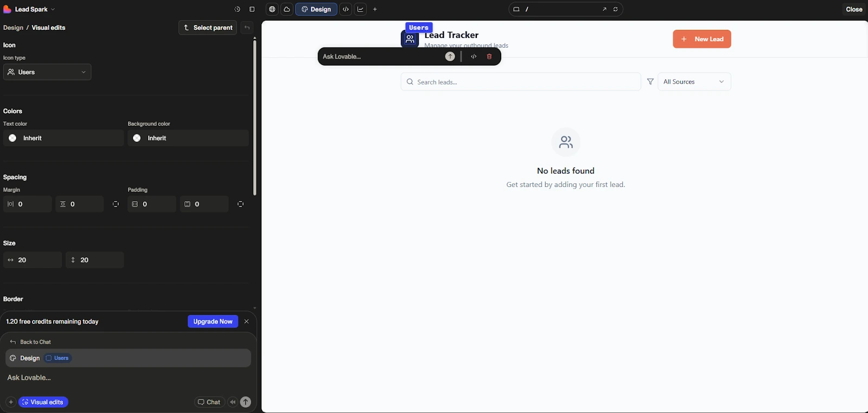Toggle individual margin sides icon
Screen dimensions: 868x413
click(116, 204)
